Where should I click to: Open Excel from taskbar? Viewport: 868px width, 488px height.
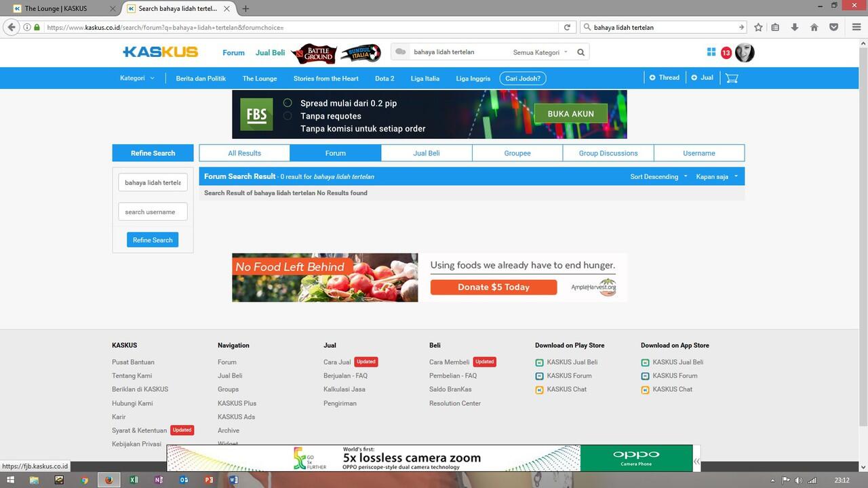134,480
